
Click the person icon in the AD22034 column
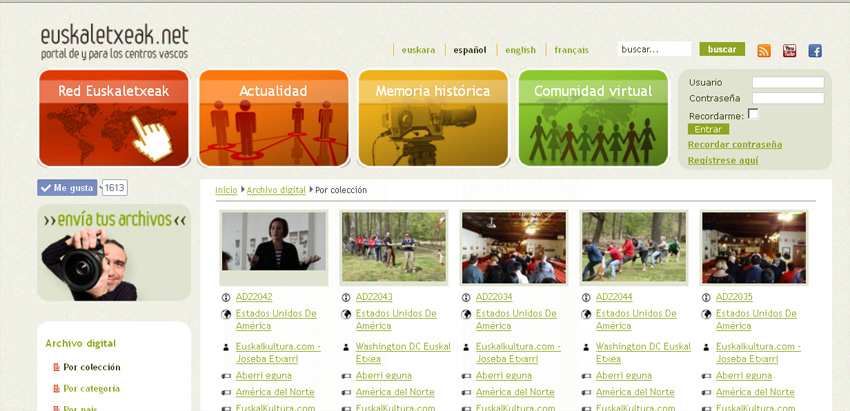tap(466, 347)
